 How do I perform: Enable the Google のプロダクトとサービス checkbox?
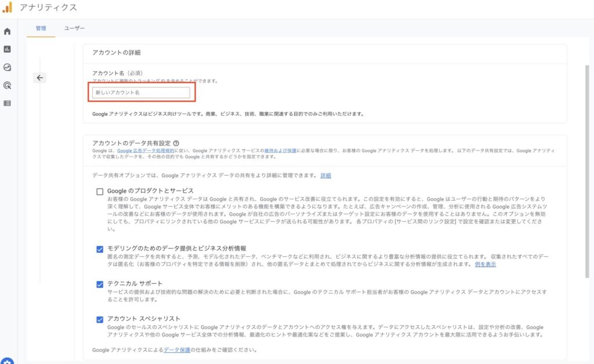point(100,191)
